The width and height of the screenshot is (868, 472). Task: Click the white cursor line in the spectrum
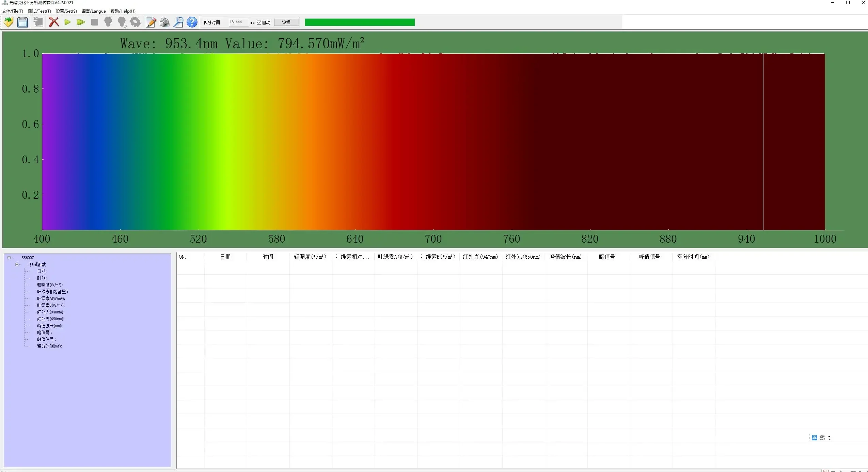pyautogui.click(x=763, y=142)
